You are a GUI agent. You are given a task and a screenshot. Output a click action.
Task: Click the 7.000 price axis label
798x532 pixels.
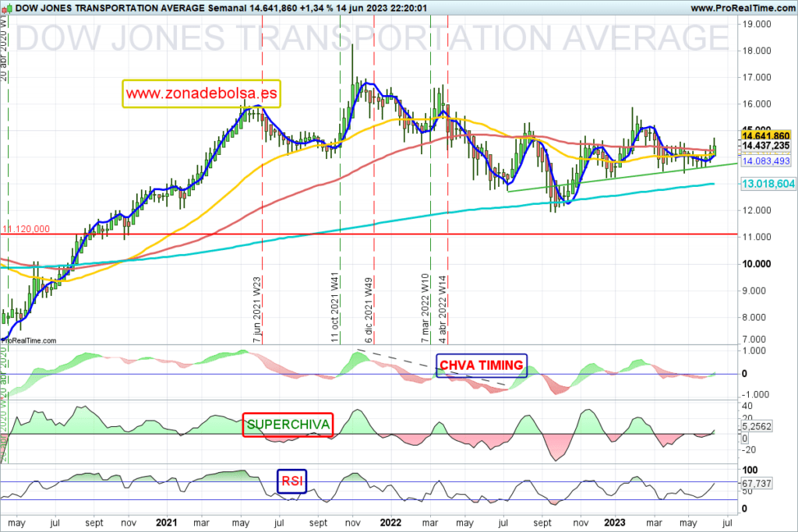coord(754,340)
